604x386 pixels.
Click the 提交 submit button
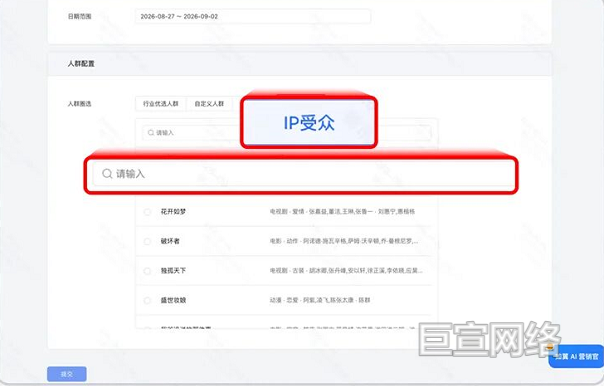point(67,374)
